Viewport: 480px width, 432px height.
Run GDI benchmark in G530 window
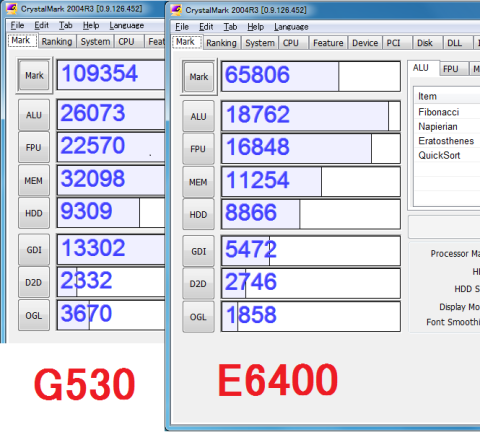(x=34, y=250)
